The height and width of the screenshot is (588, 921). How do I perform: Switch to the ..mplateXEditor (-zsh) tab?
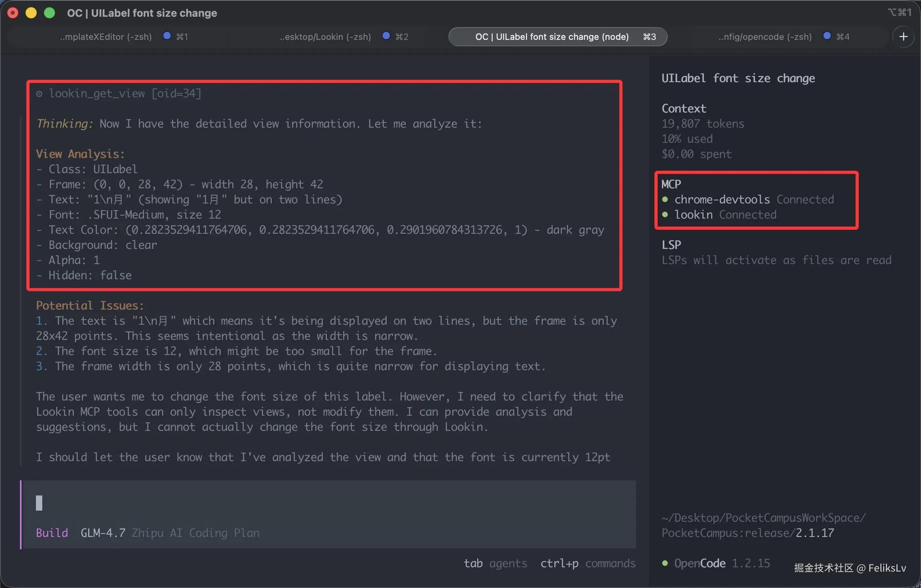(106, 37)
